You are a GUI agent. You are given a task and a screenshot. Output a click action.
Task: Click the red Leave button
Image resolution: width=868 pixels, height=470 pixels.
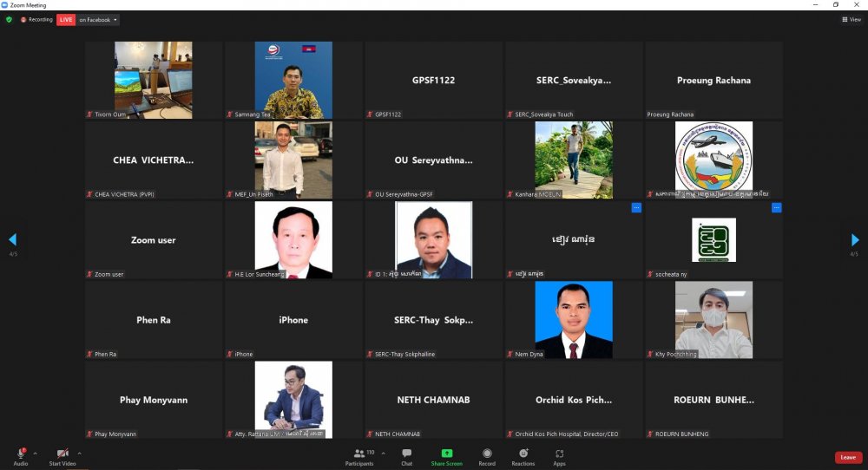(848, 457)
